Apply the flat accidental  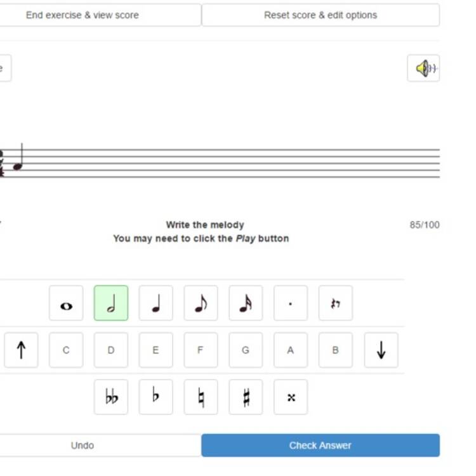[x=155, y=397]
